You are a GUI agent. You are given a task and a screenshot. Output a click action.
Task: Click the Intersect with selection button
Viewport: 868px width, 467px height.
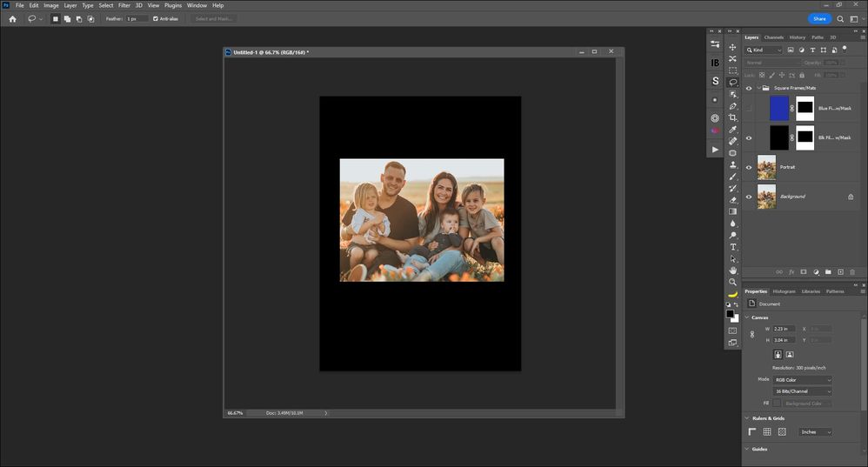click(90, 19)
